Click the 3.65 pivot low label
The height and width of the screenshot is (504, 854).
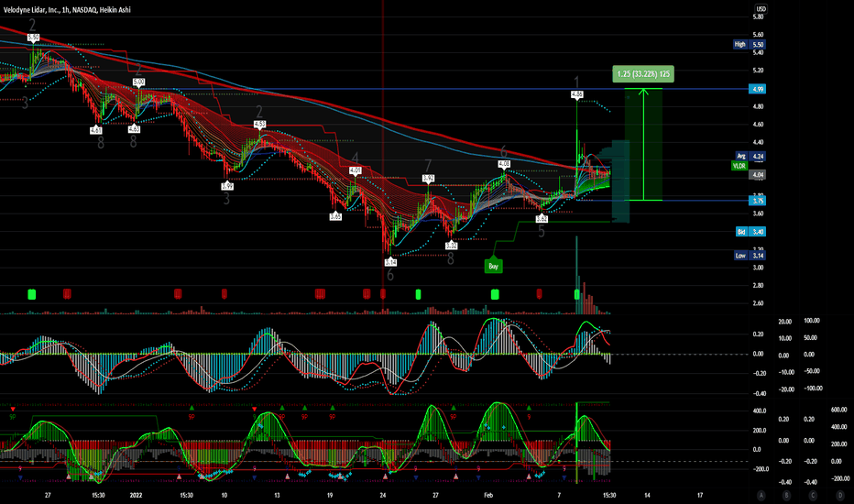coord(335,216)
